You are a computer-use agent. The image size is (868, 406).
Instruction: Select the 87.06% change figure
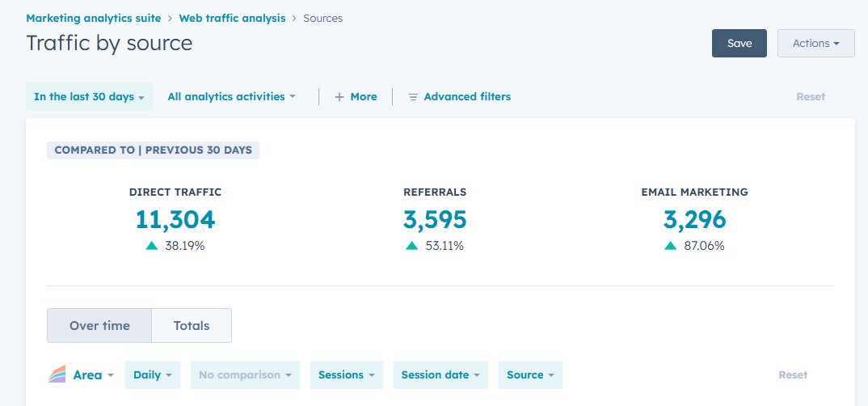pyautogui.click(x=704, y=246)
